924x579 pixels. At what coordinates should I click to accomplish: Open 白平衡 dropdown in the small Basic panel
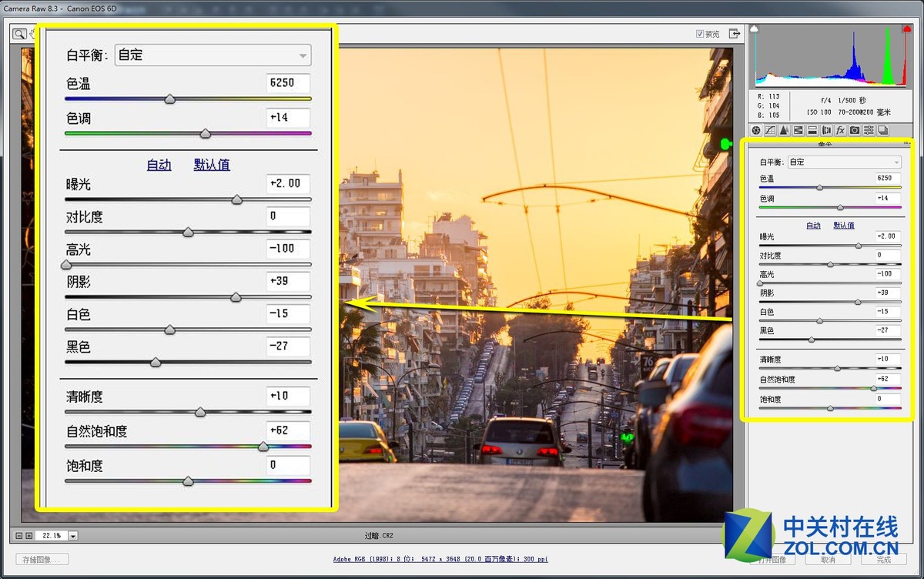click(844, 162)
